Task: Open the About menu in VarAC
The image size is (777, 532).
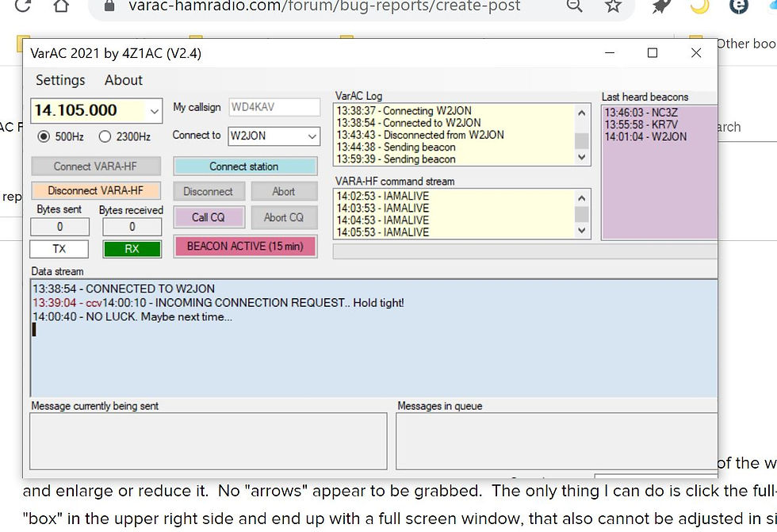Action: (124, 80)
